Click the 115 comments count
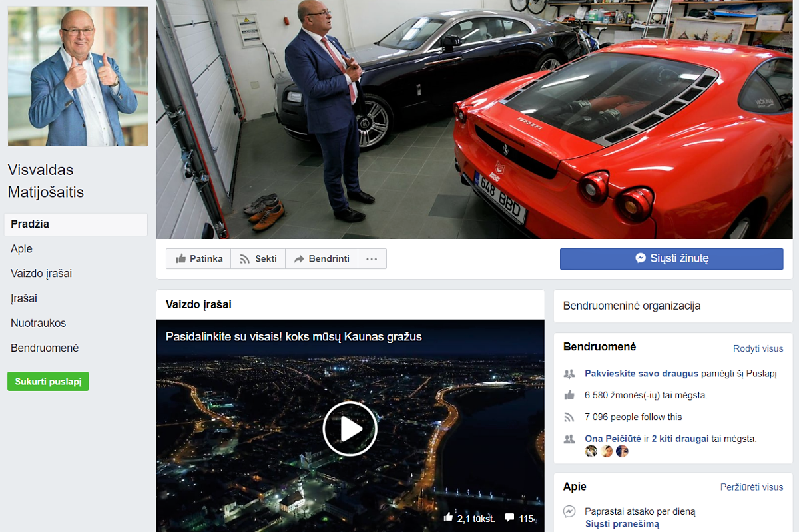Screen dimensions: 799x532 coord(526,518)
